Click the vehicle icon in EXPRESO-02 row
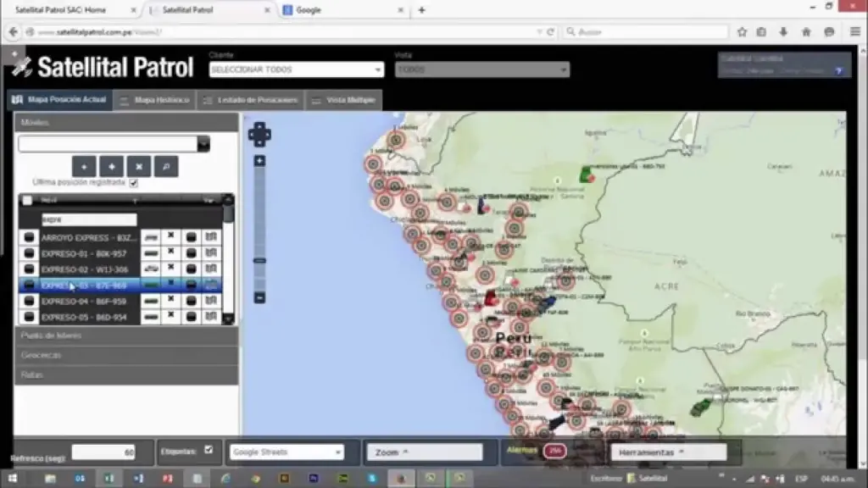The image size is (868, 488). (x=151, y=269)
